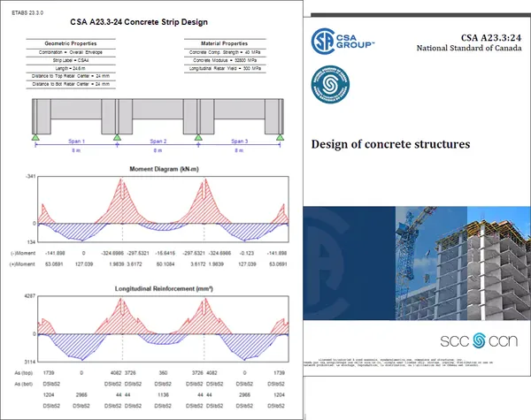Click the CSA Group logo
This screenshot has height=420, width=531.
[342, 42]
